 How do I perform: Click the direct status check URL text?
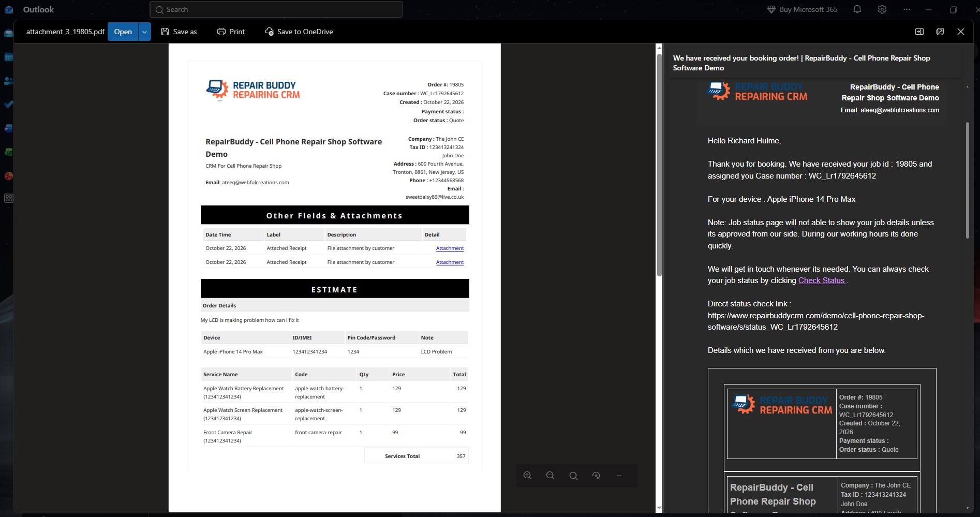click(816, 321)
